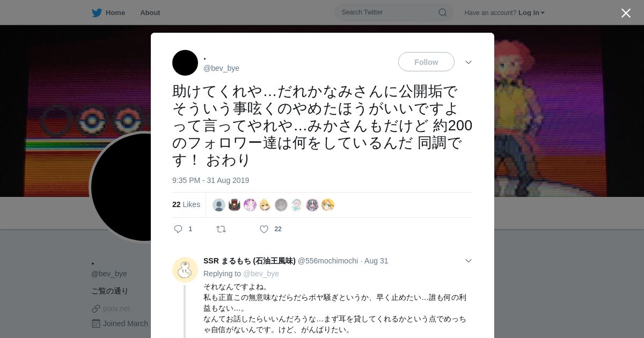
Task: Click the first liker's grey avatar
Action: pyautogui.click(x=219, y=205)
